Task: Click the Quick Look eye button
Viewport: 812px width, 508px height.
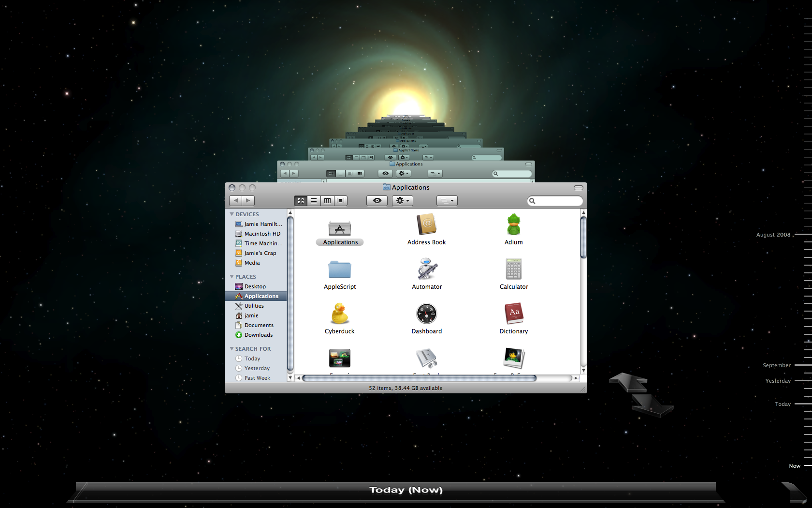Action: pyautogui.click(x=377, y=201)
